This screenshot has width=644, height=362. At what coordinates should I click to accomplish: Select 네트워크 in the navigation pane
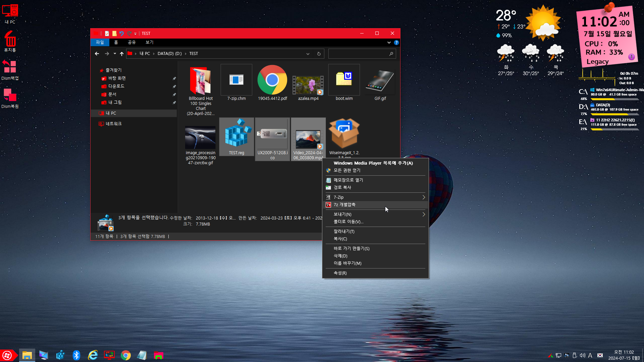click(x=113, y=124)
